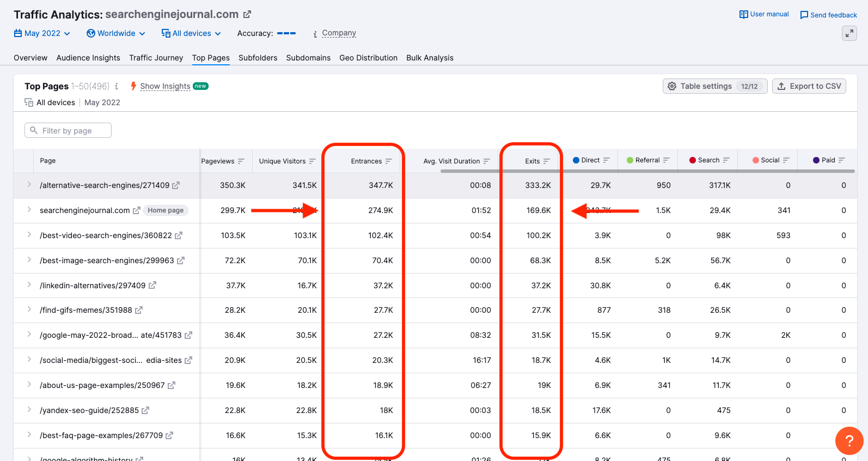Open /about-us-page-examples/250967 via its external link icon

(172, 385)
